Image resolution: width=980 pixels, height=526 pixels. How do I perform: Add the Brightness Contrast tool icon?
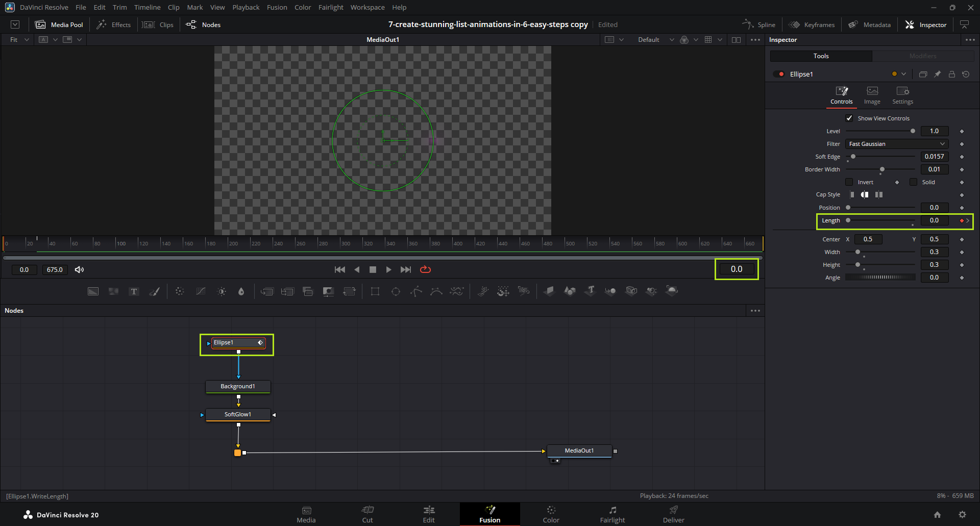point(222,291)
